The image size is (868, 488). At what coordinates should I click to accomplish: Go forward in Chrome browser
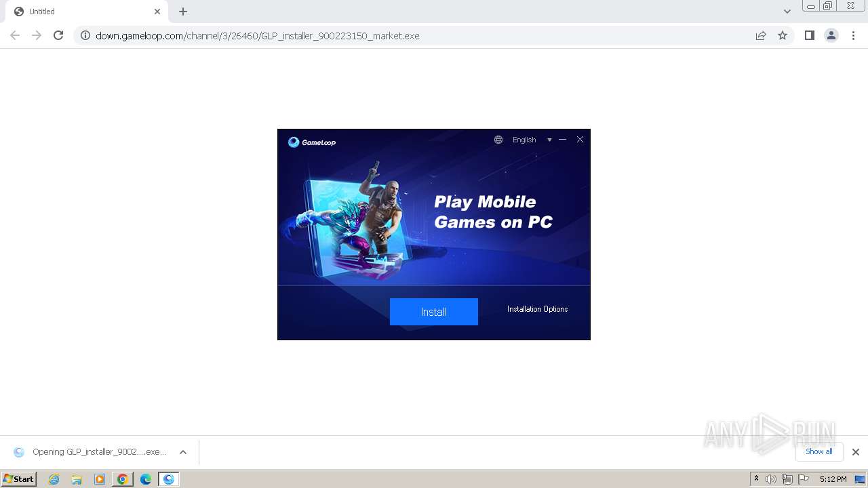37,35
